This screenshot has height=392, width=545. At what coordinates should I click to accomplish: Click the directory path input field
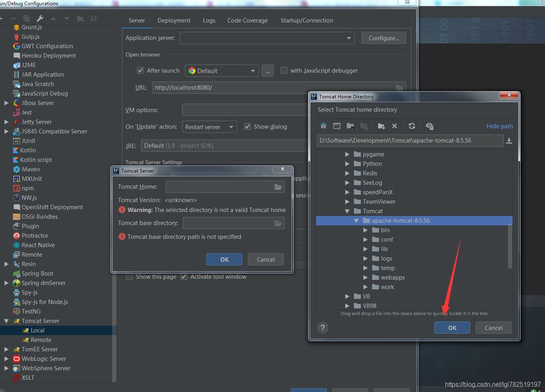(x=409, y=141)
